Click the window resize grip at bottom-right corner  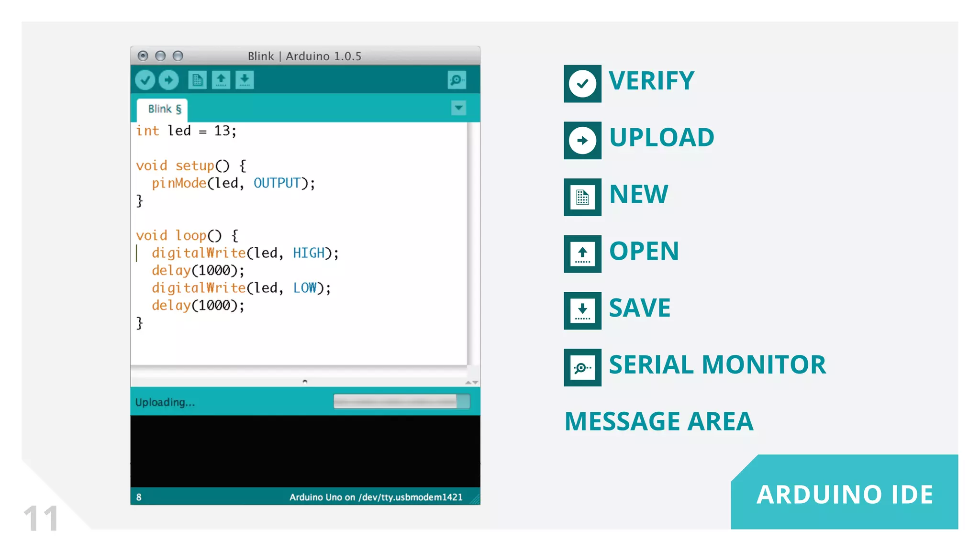coord(475,499)
